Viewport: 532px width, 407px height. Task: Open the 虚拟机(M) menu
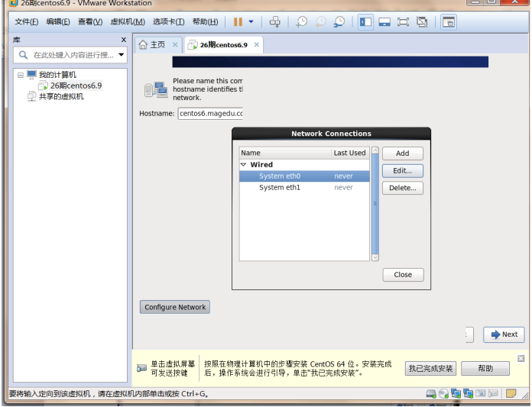pos(128,22)
